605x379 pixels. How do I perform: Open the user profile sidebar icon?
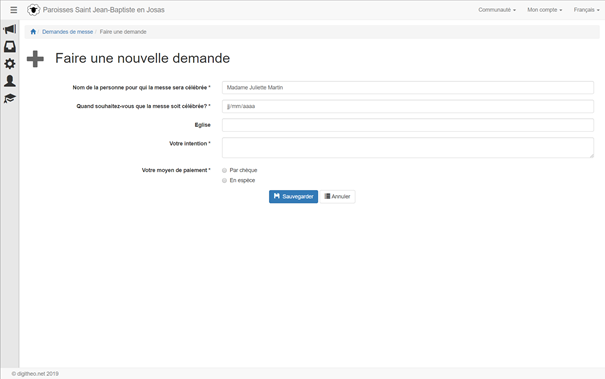coord(10,81)
